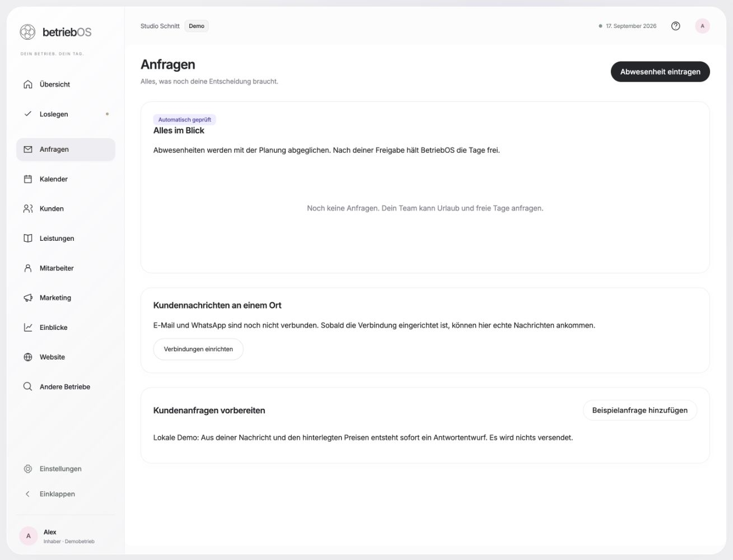Click the Leistungen book icon
This screenshot has height=560, width=733.
(28, 239)
